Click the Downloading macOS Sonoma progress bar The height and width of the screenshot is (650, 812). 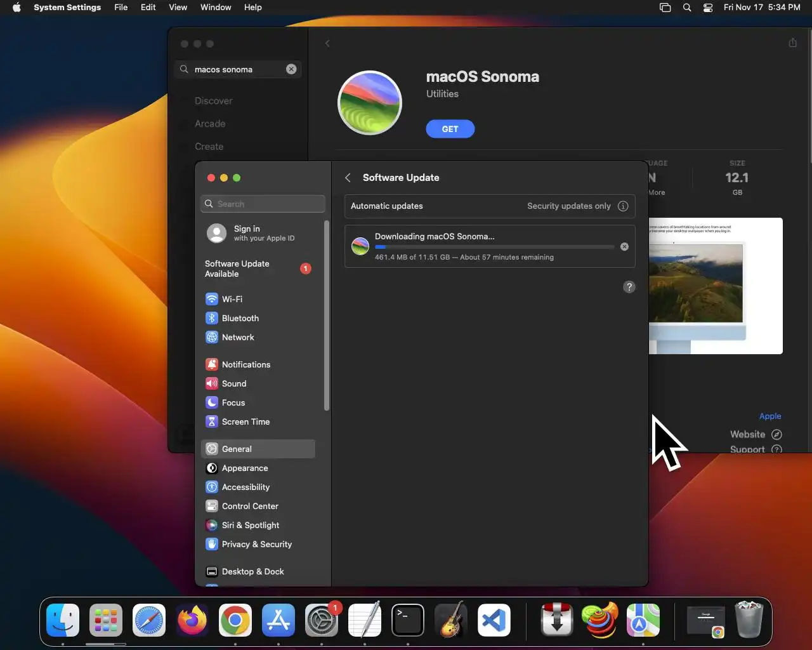point(494,247)
